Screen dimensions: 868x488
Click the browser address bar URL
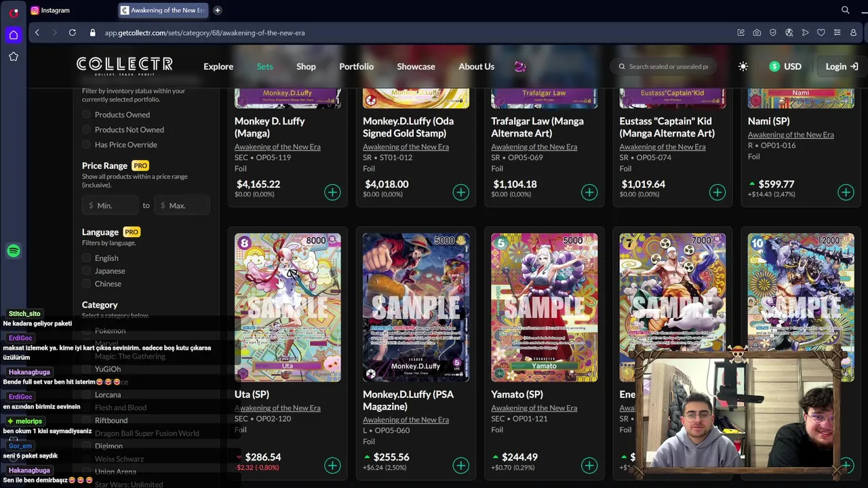coord(205,33)
